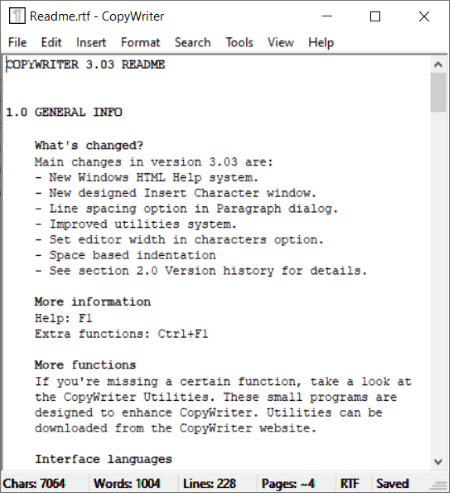Open the Edit menu

coord(51,42)
